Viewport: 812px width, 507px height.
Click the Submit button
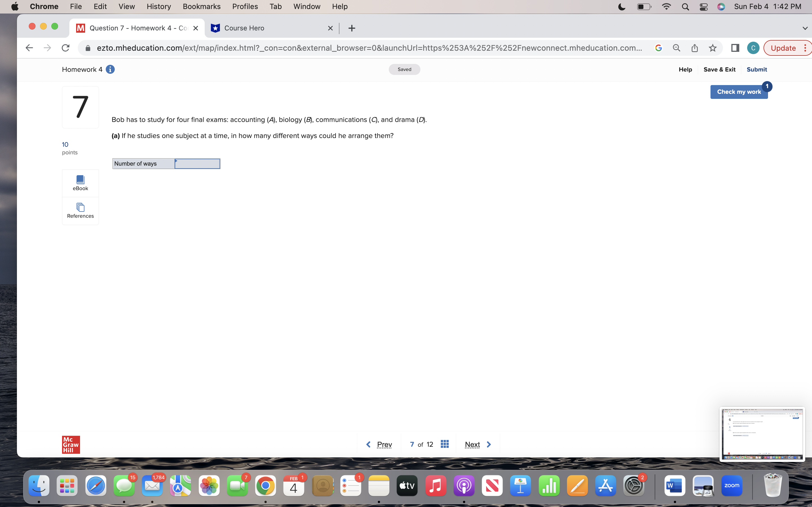click(x=757, y=69)
